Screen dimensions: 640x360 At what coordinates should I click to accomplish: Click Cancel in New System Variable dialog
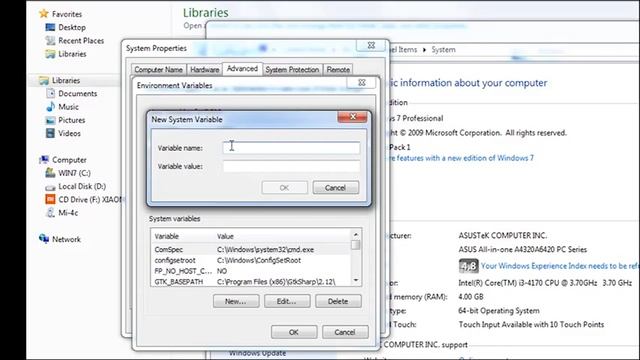point(336,188)
